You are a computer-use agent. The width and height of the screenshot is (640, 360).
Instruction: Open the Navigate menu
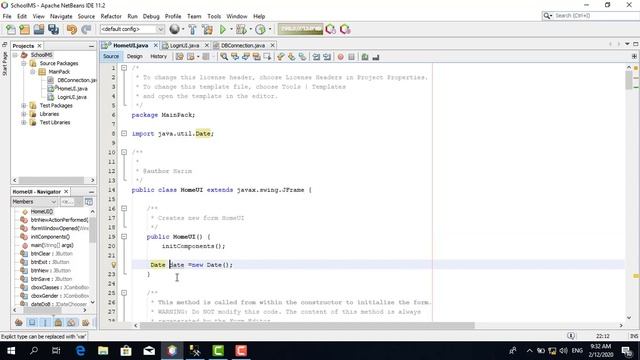tap(61, 16)
